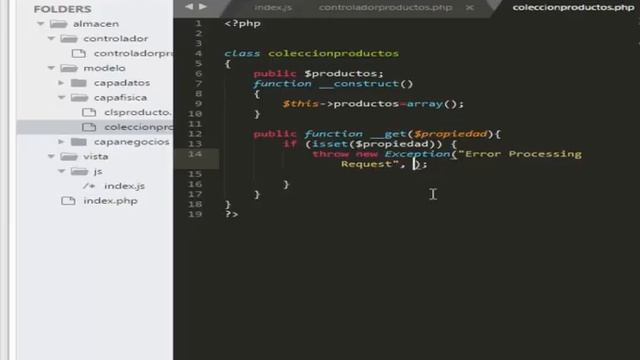Click the $propiedad parameter on line 12
The width and height of the screenshot is (640, 360).
click(450, 134)
